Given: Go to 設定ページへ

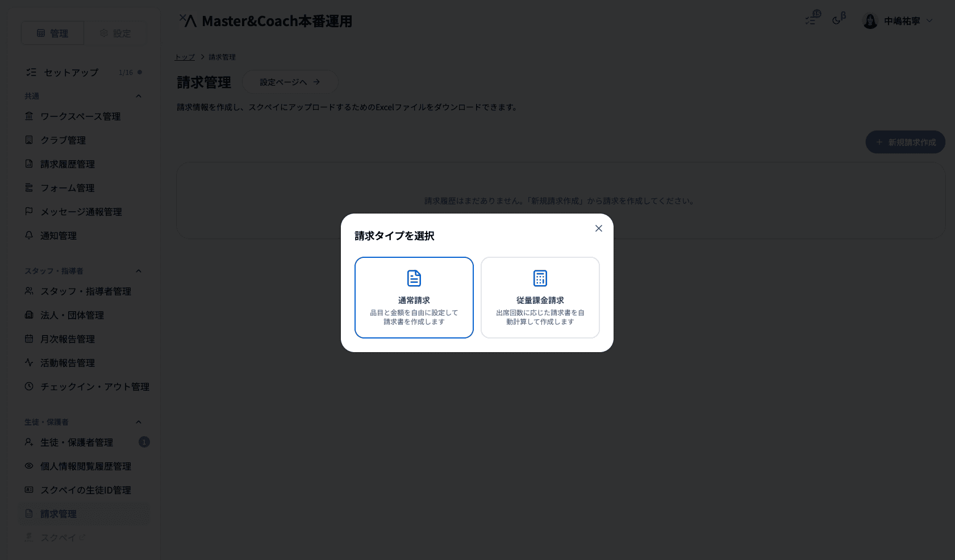Looking at the screenshot, I should coord(290,82).
